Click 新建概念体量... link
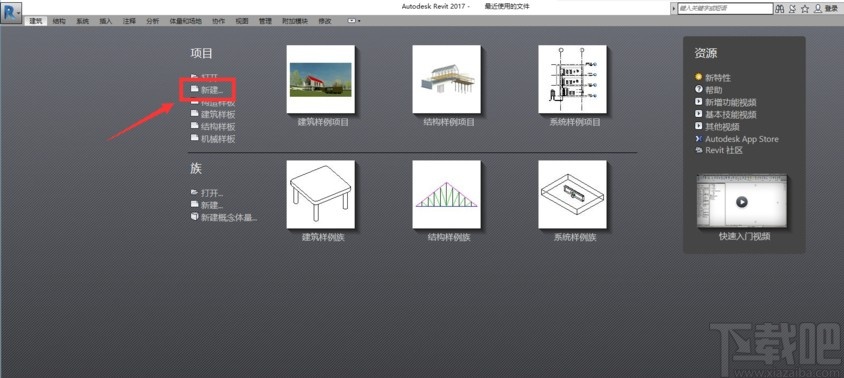The height and width of the screenshot is (378, 844). [x=229, y=218]
